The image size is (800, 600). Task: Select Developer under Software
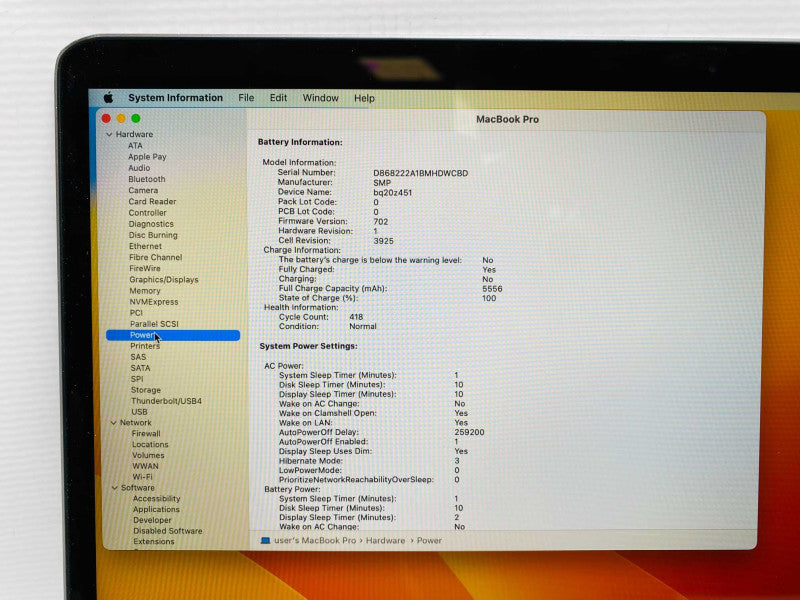[152, 520]
